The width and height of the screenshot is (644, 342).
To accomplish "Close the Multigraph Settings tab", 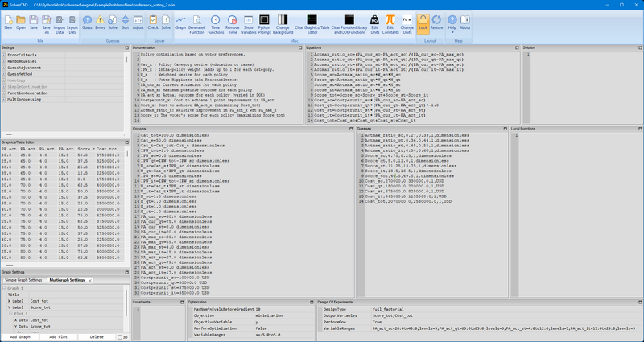I will point(90,280).
